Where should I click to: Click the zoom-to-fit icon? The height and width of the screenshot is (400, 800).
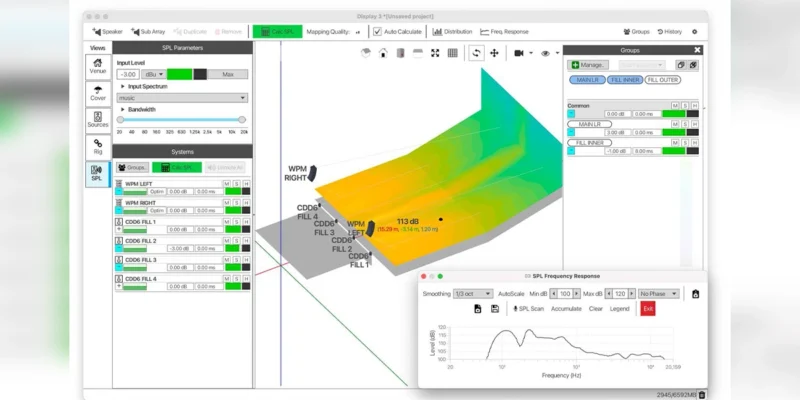tap(435, 53)
